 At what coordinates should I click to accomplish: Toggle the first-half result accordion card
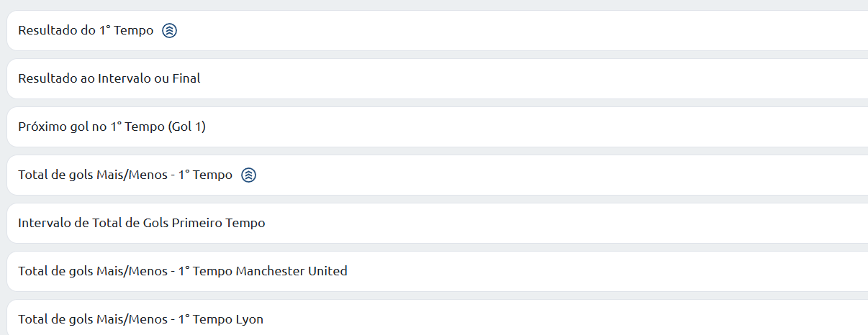438,31
